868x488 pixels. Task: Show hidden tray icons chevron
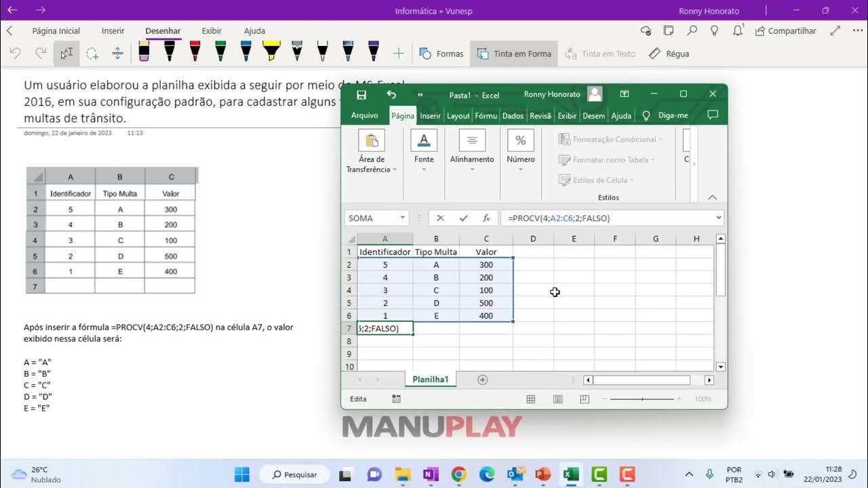(690, 474)
